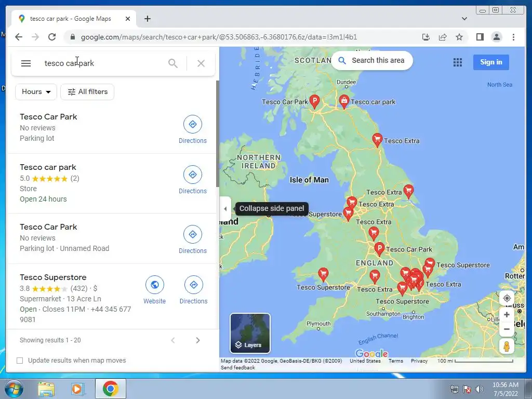The image size is (532, 399).
Task: Click the Tesco Extra pin in northeast England
Action: (377, 139)
